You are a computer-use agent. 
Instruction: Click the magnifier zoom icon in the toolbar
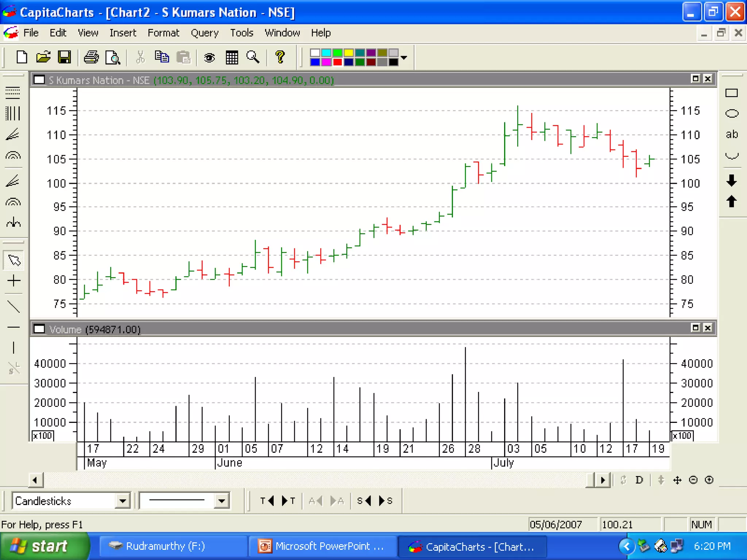(253, 57)
